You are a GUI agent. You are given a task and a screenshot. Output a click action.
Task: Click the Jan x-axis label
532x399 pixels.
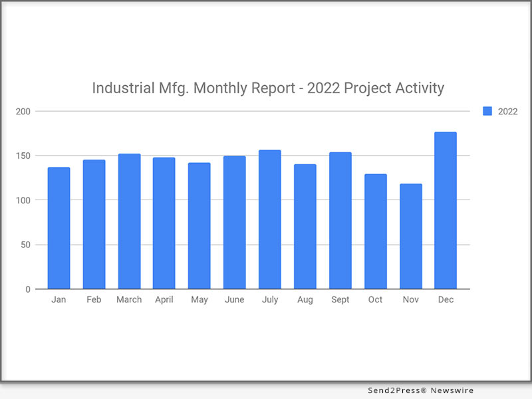pyautogui.click(x=59, y=300)
